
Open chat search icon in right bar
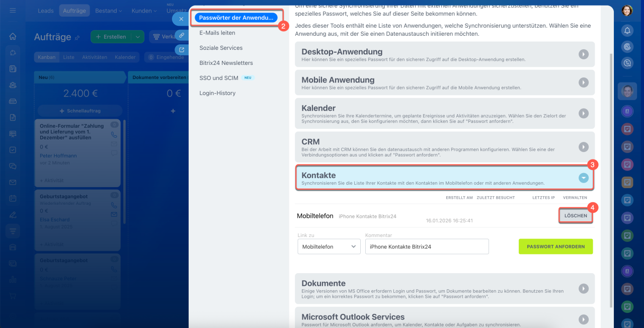627,63
